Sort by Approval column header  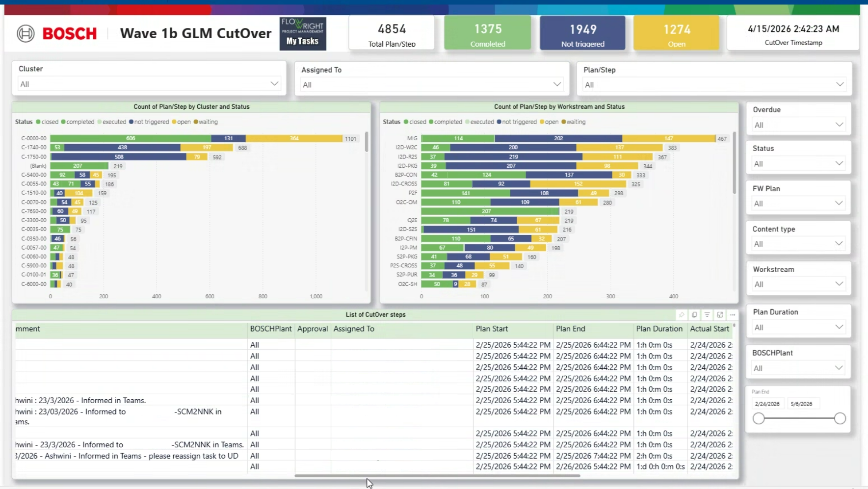[x=313, y=329]
